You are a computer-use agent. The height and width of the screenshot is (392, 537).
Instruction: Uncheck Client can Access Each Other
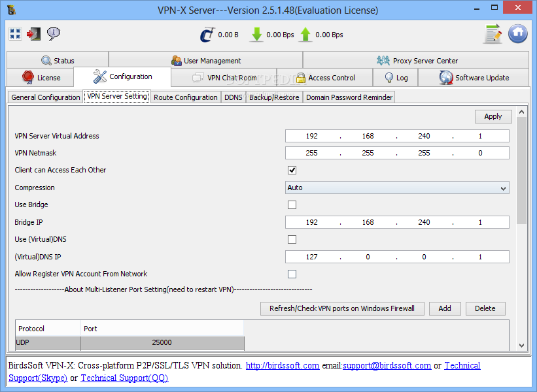point(292,170)
